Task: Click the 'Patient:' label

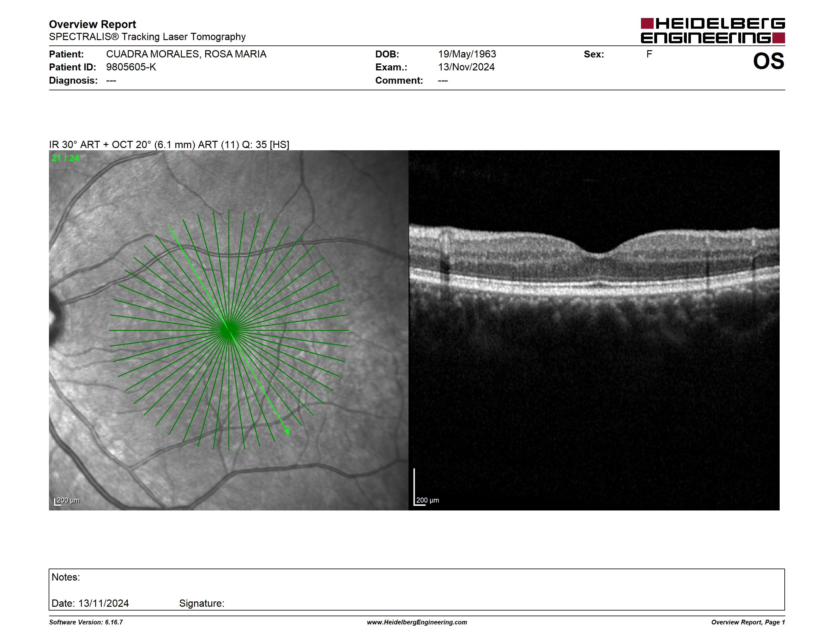Action: click(66, 54)
